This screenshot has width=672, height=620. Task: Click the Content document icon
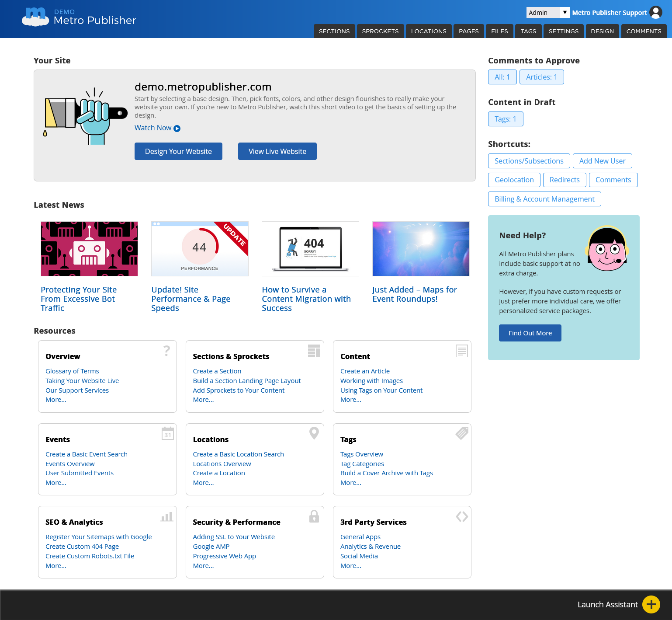(461, 351)
